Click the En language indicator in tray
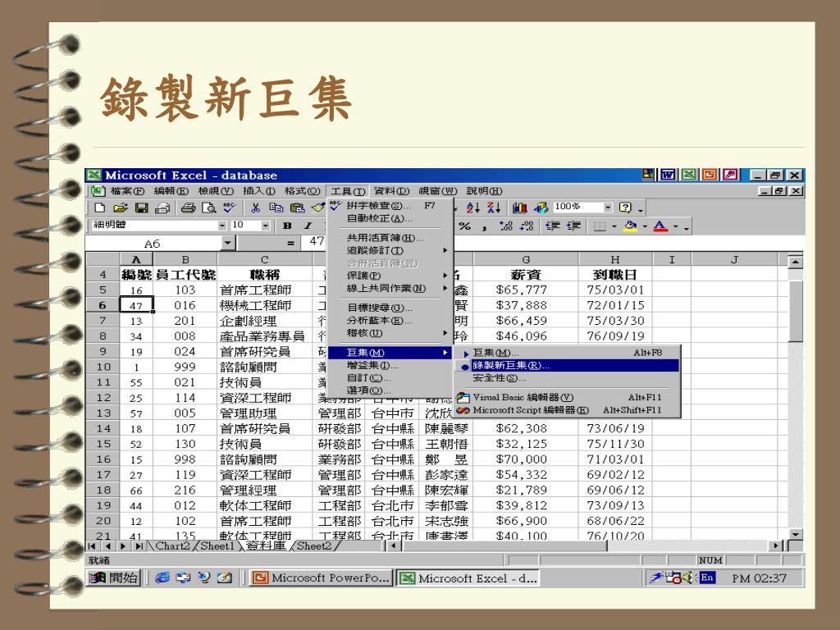The image size is (840, 630). (707, 577)
